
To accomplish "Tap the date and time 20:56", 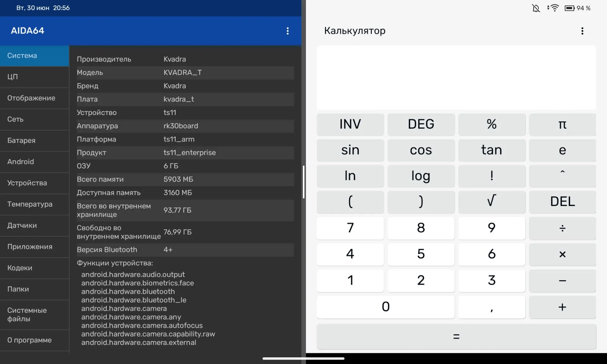I will tap(43, 8).
